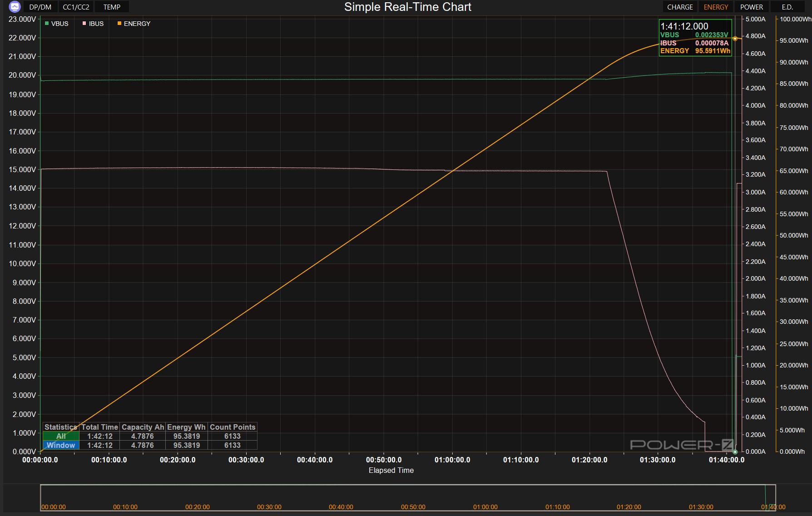Select the blue 'Window' statistics row label
The width and height of the screenshot is (812, 516).
(61, 445)
